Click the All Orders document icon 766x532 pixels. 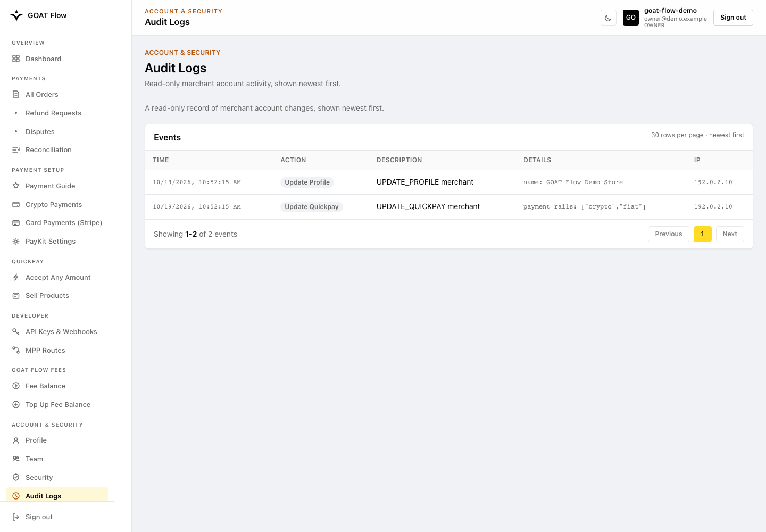[x=16, y=95]
